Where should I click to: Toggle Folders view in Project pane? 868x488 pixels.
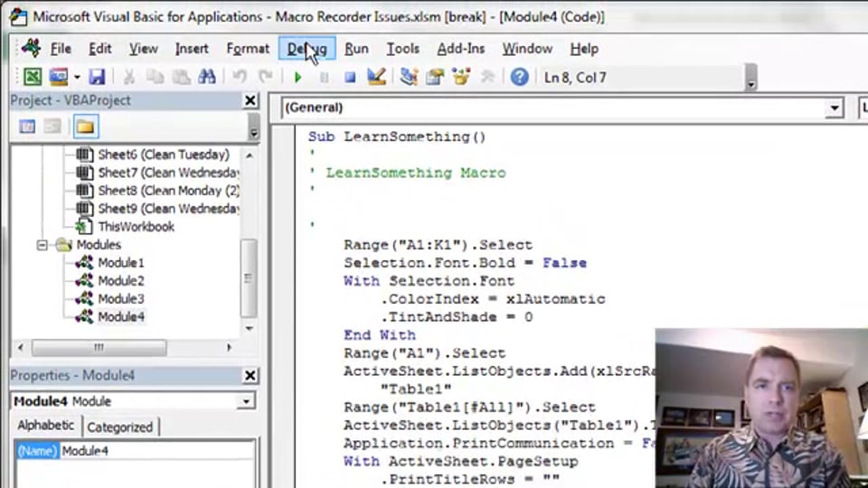85,127
